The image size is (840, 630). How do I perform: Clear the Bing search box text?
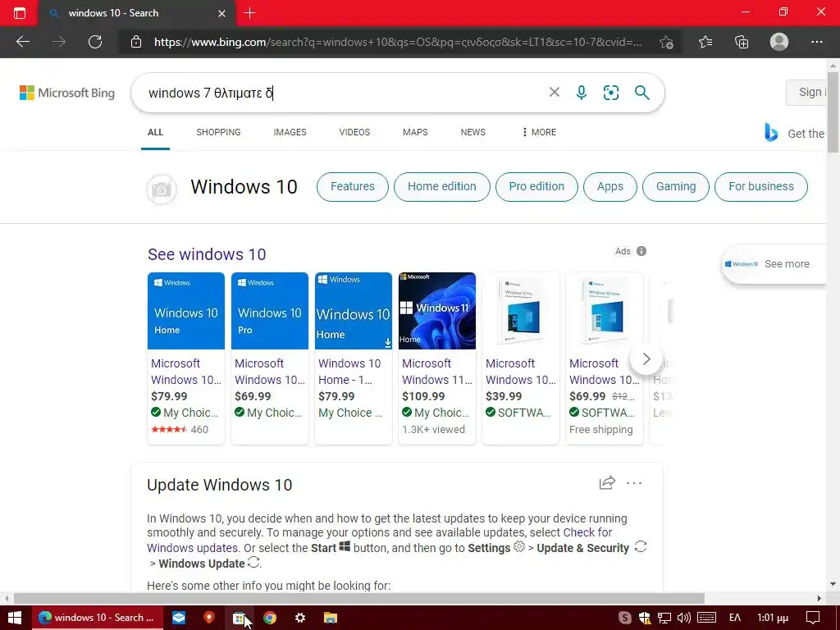tap(555, 92)
